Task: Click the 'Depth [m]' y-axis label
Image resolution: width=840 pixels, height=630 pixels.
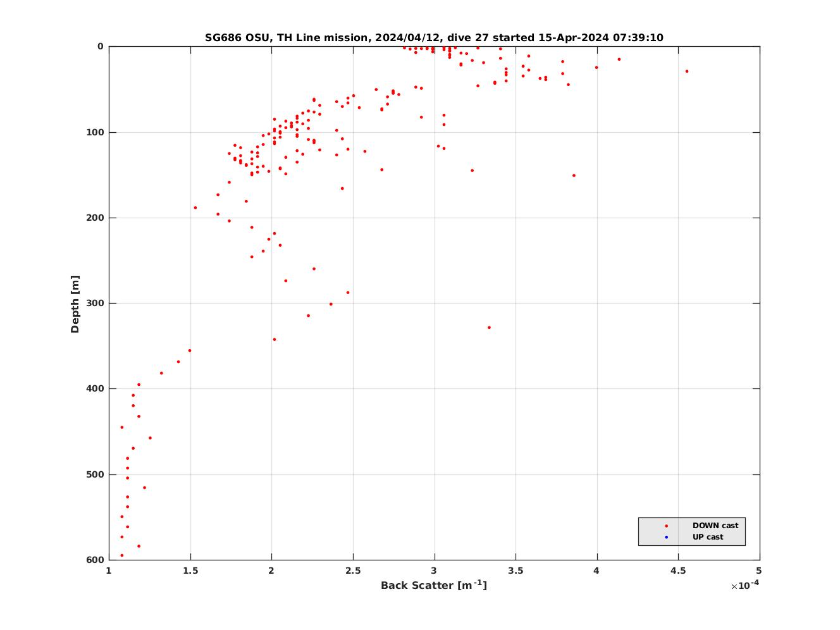Action: [75, 304]
